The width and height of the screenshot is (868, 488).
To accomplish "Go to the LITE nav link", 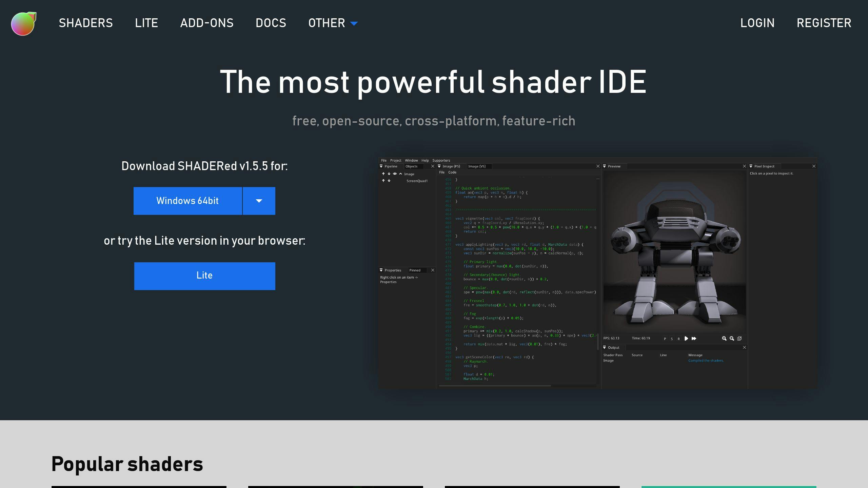I will (x=146, y=23).
